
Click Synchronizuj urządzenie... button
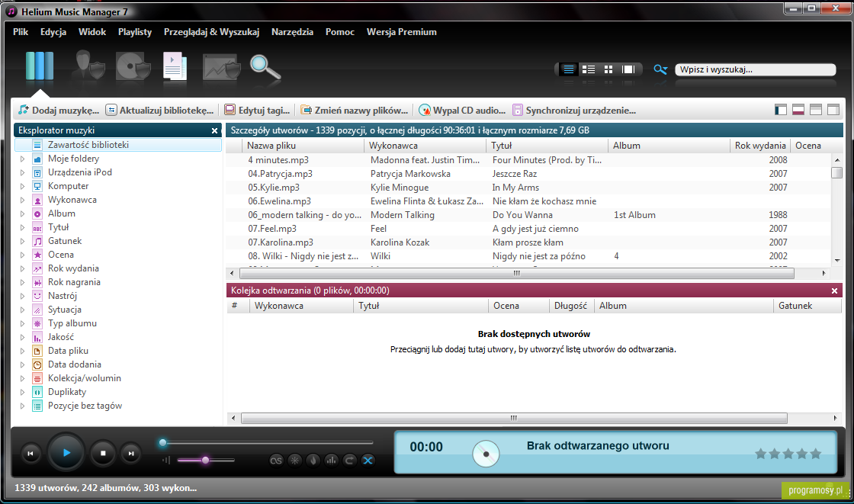(x=574, y=110)
